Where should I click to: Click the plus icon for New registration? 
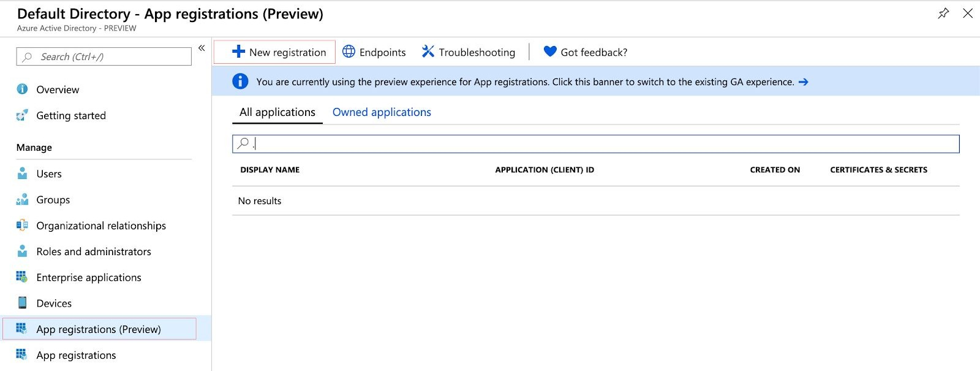(x=238, y=52)
